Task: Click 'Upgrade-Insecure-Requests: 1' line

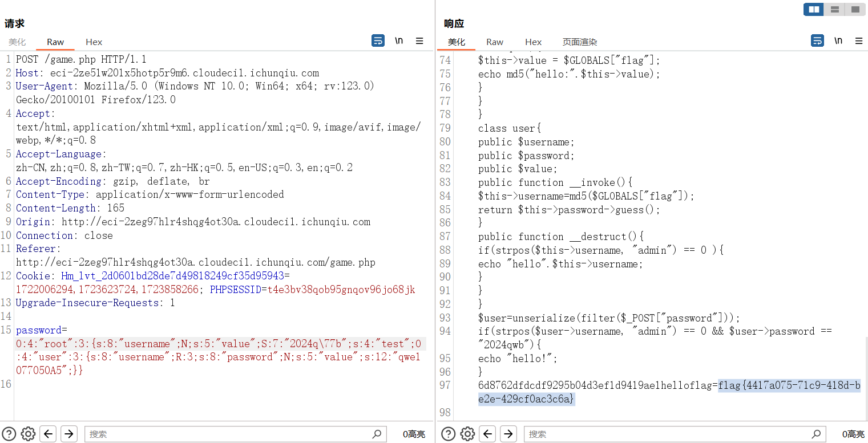Action: pos(95,303)
